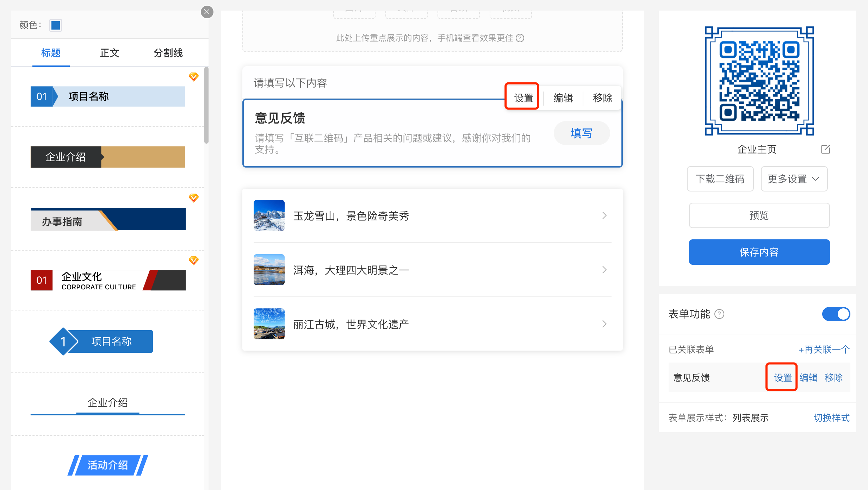
Task: Click 填写 button on feedback form
Action: [x=581, y=133]
